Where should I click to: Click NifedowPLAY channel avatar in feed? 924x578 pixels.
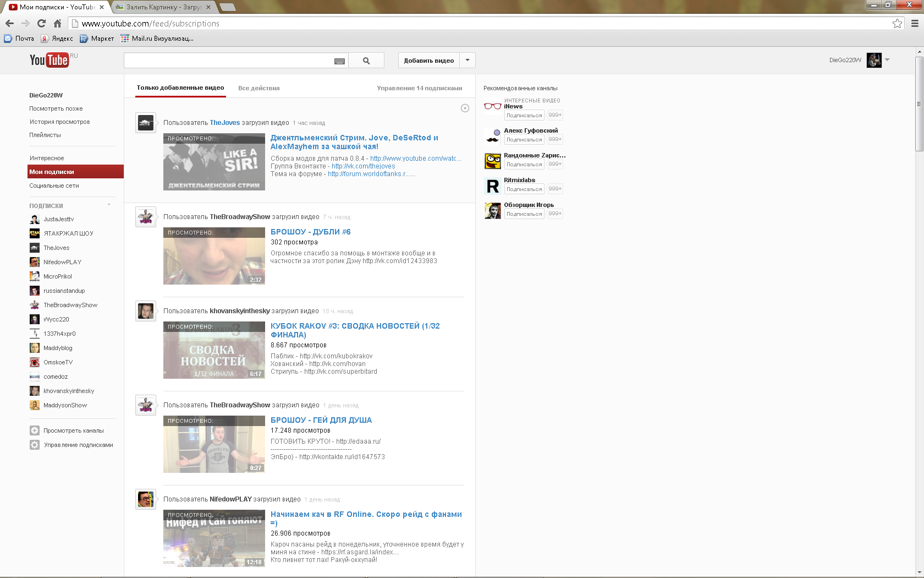[x=146, y=499]
